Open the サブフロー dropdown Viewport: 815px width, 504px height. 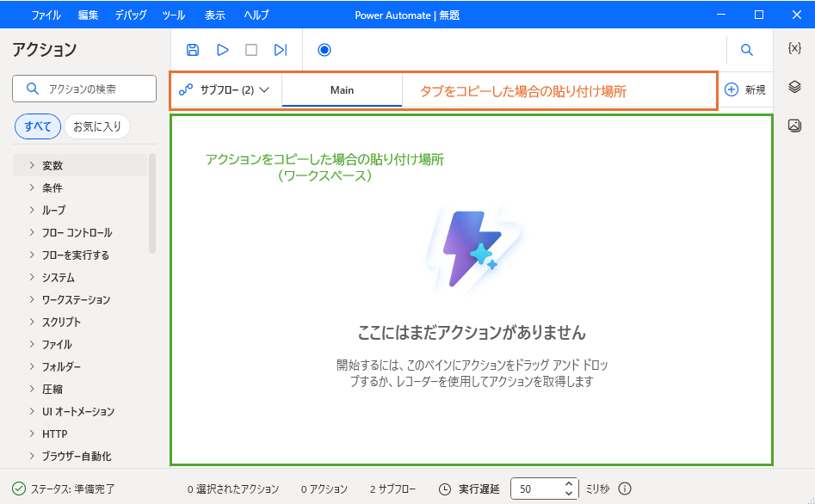pyautogui.click(x=225, y=89)
